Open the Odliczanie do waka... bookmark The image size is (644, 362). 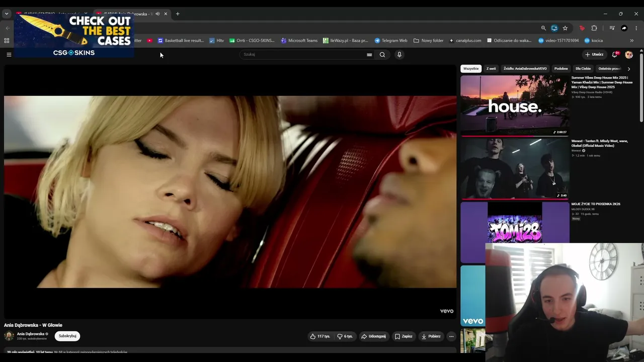point(509,41)
